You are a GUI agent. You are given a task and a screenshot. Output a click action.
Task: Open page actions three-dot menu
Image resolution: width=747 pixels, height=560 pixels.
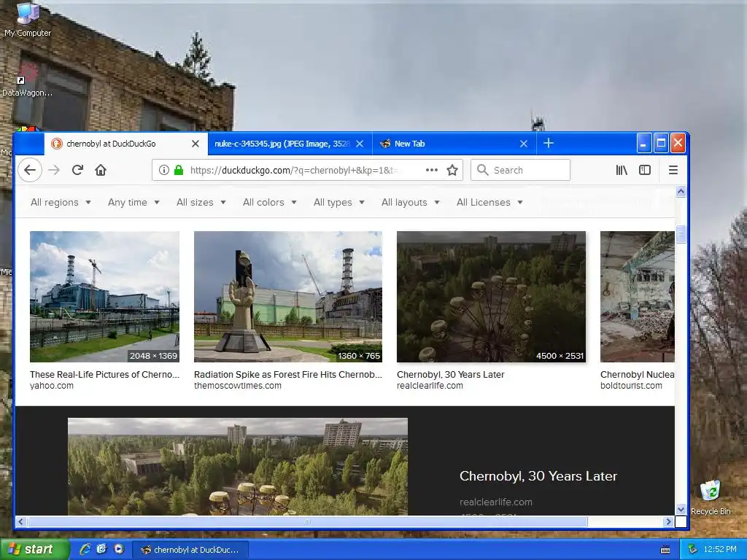coord(432,170)
